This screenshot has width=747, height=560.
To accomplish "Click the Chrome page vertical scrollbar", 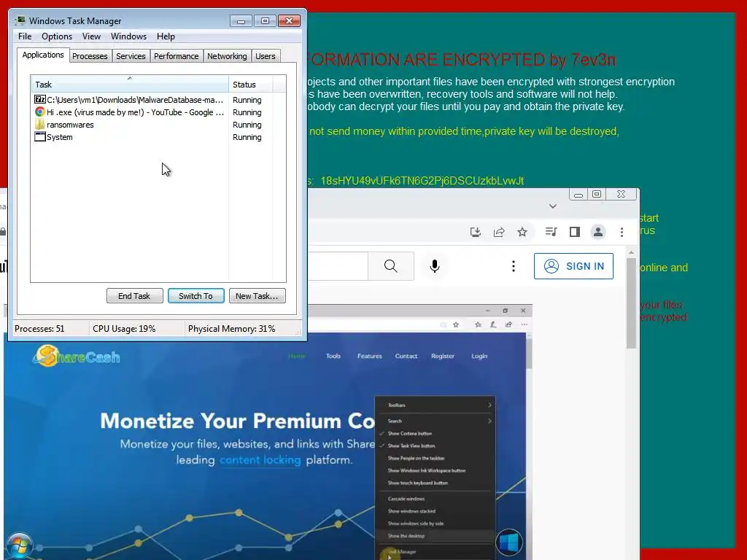I will pyautogui.click(x=631, y=303).
